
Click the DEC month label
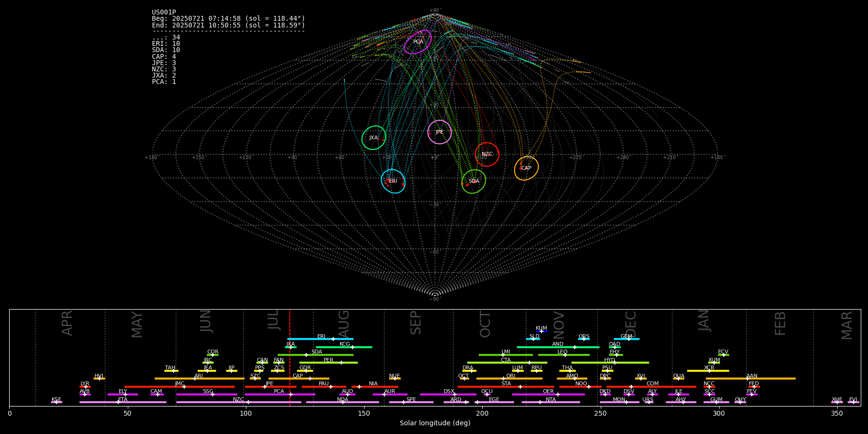631,324
